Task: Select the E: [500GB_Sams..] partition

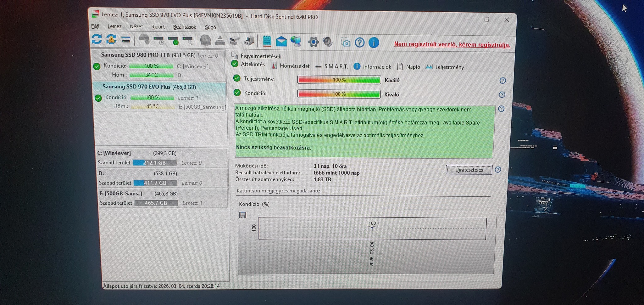Action: [164, 198]
